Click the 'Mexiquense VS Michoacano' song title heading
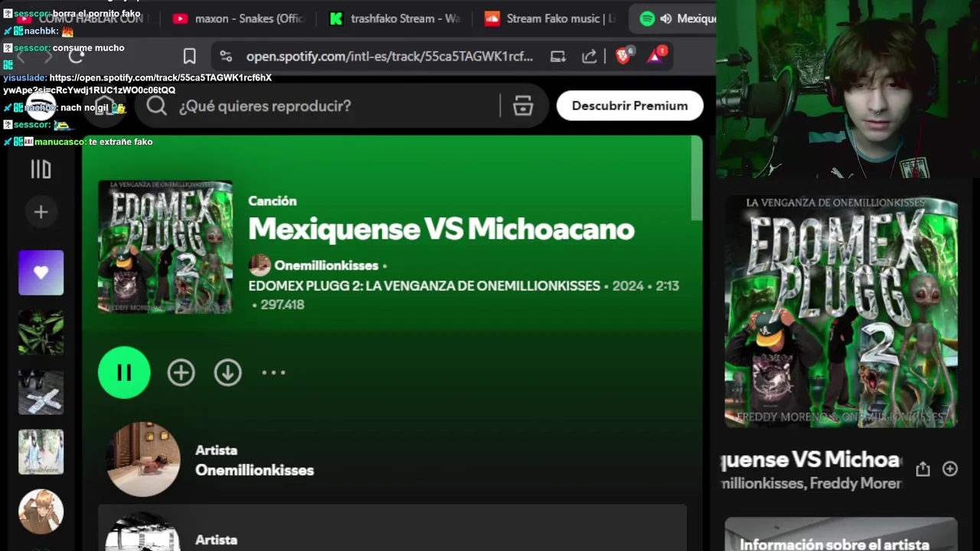The image size is (980, 551). [x=441, y=229]
